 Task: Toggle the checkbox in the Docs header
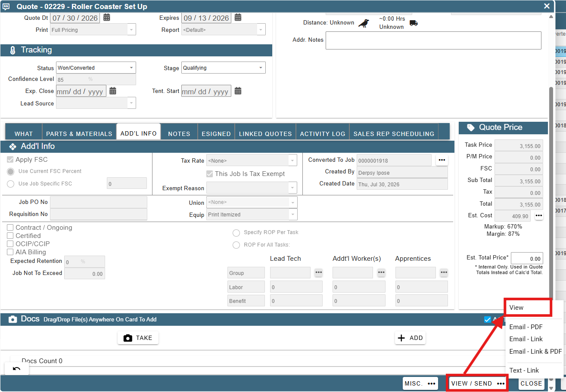[488, 319]
